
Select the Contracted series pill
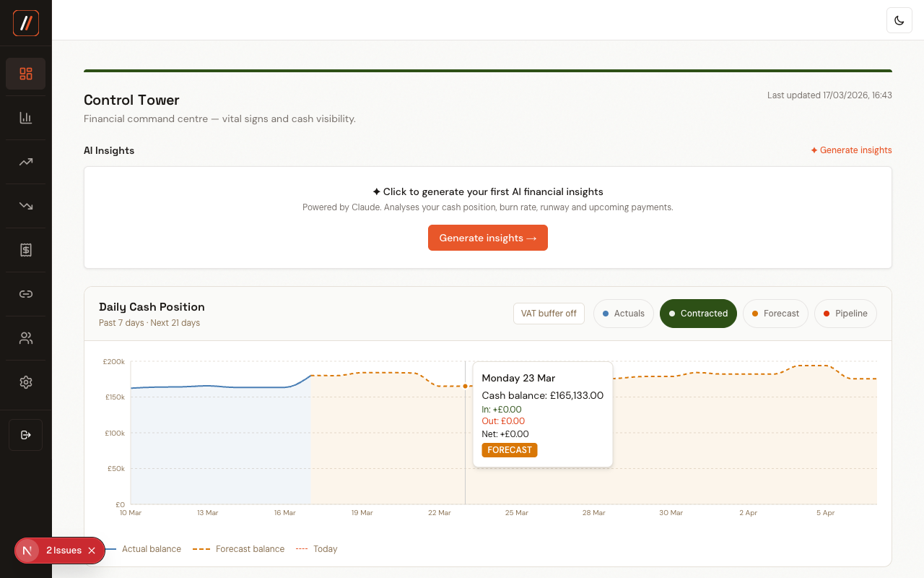(x=698, y=314)
